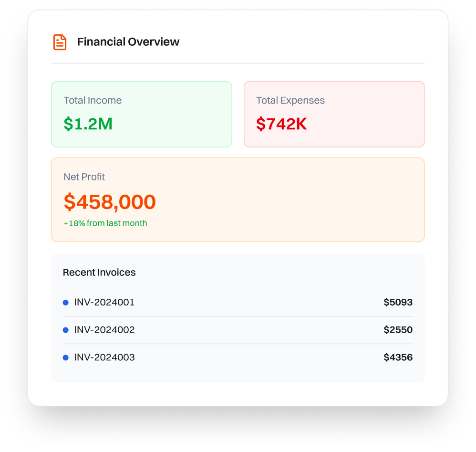Click the $5093 invoice amount
476x452 pixels.
398,302
